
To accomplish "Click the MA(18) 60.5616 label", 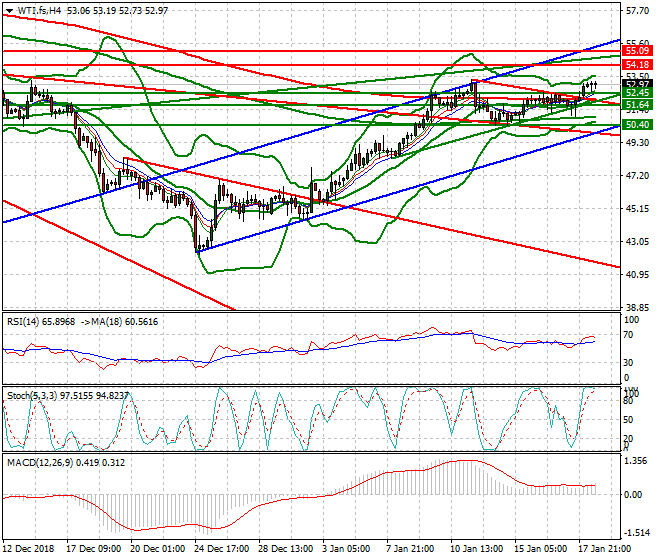I will tap(125, 322).
